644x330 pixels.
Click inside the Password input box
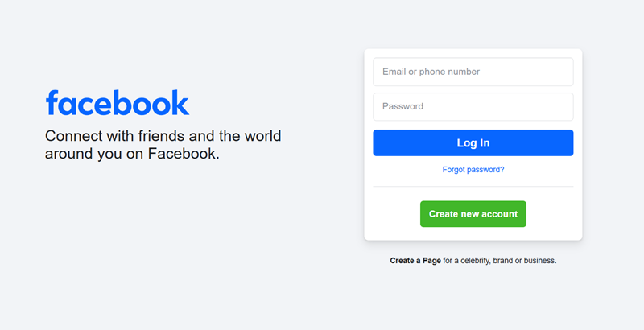click(x=473, y=107)
